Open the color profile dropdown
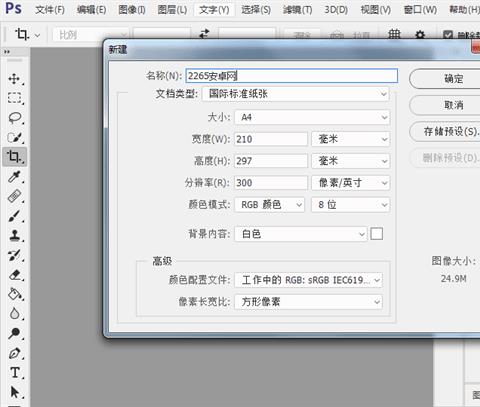 click(x=308, y=280)
